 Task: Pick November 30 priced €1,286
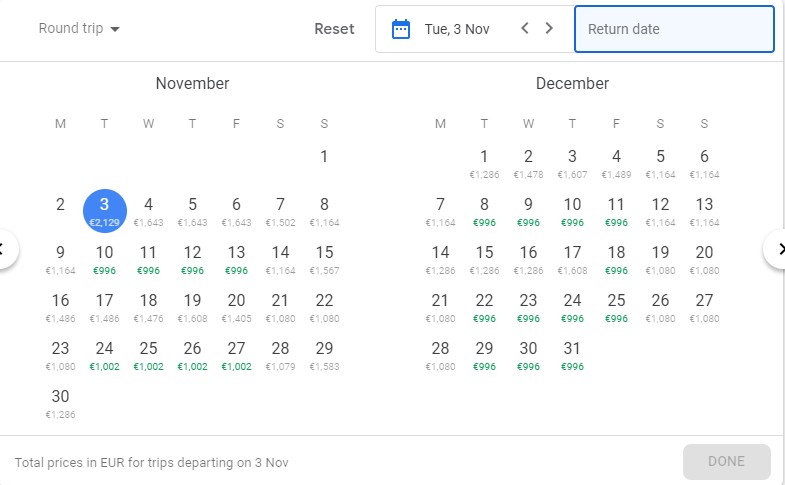[x=60, y=402]
